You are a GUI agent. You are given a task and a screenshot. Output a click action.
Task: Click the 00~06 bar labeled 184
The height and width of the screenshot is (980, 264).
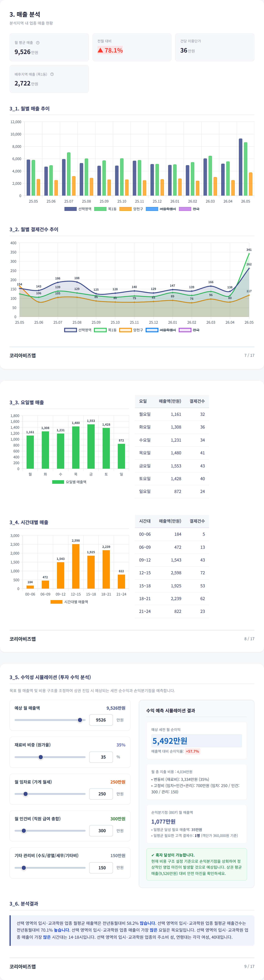pyautogui.click(x=30, y=587)
